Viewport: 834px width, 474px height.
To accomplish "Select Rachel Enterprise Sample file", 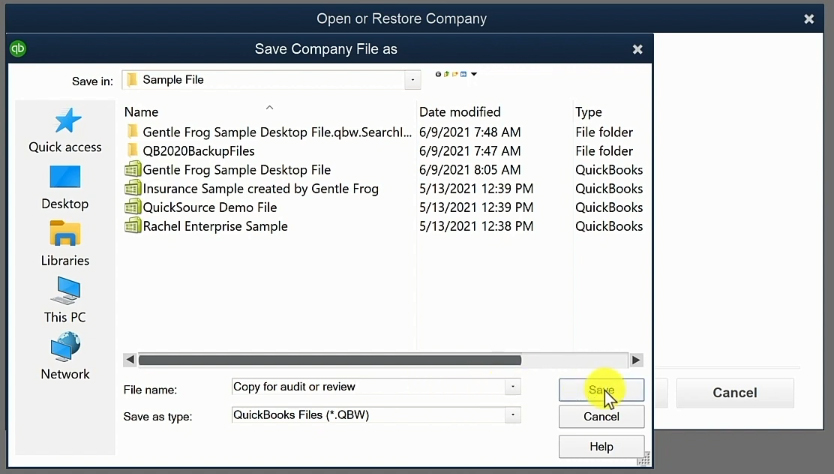I will [215, 226].
